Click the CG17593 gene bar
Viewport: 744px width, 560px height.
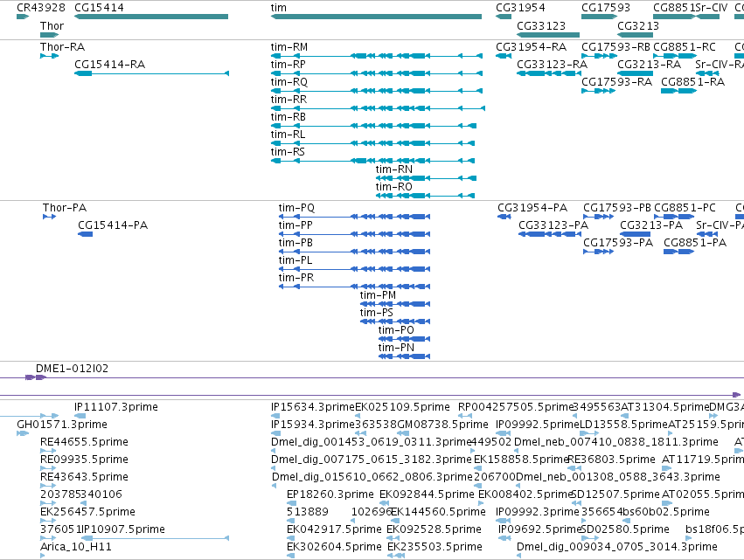click(599, 17)
